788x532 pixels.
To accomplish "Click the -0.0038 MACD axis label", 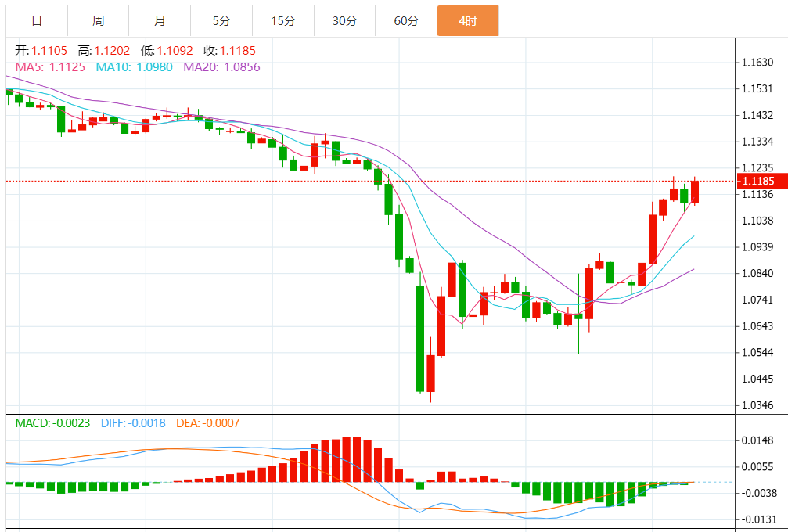I will [757, 494].
